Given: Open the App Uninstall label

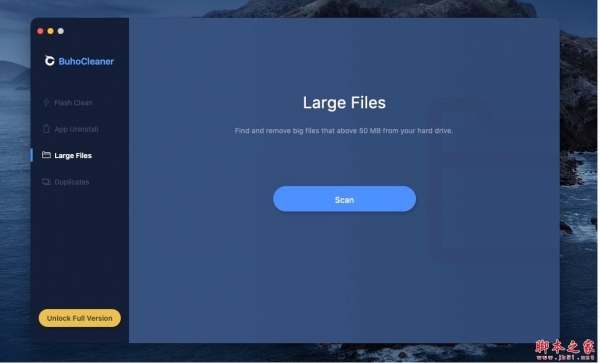Looking at the screenshot, I should (x=76, y=129).
